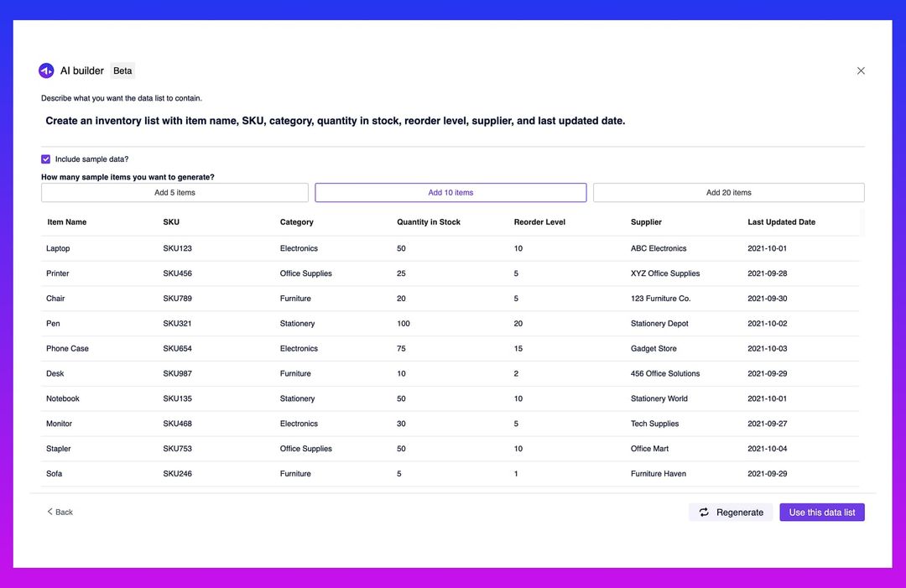906x588 pixels.
Task: Close the AI builder dialog
Action: point(860,70)
